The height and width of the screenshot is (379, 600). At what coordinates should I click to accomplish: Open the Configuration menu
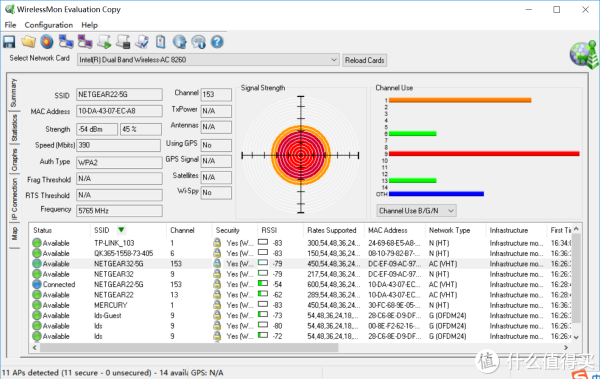pyautogui.click(x=49, y=25)
